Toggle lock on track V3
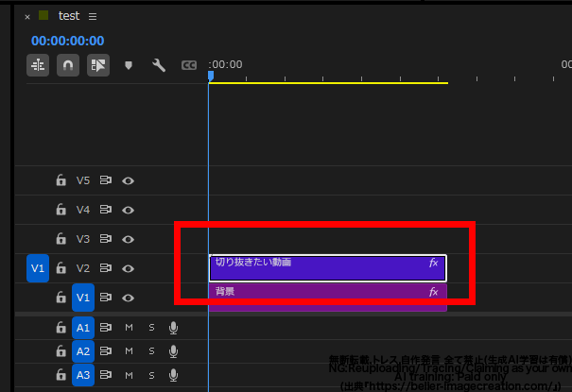 [61, 239]
